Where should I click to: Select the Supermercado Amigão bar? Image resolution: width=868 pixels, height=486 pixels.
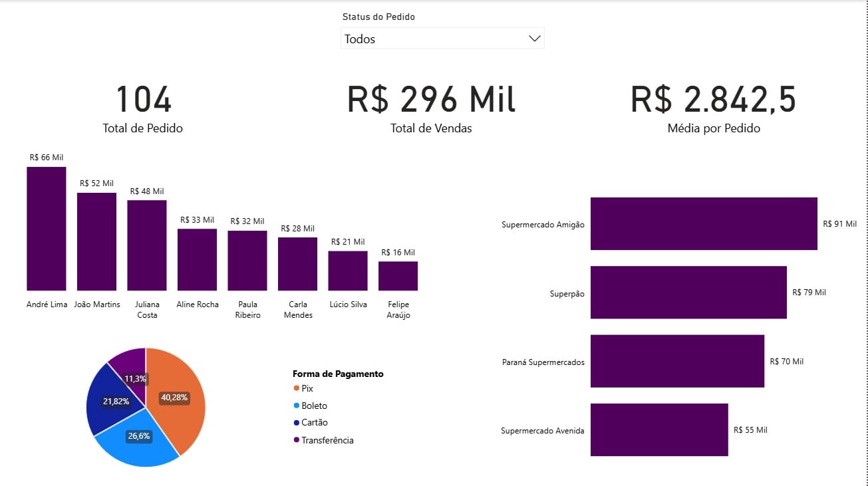[703, 223]
